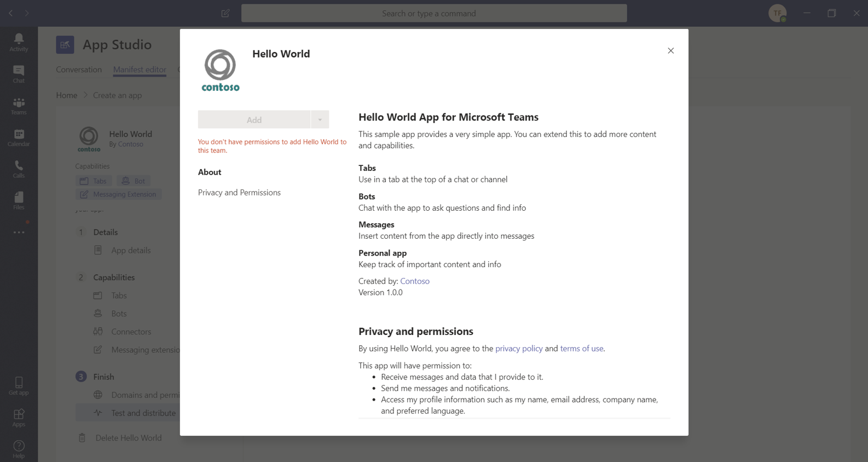The width and height of the screenshot is (868, 462).
Task: Click the Get app icon
Action: point(19,386)
